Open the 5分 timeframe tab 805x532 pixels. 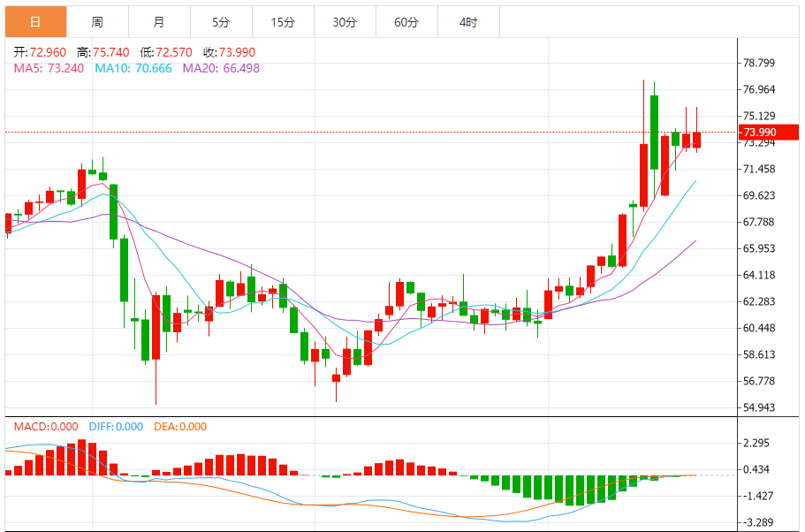coord(221,22)
